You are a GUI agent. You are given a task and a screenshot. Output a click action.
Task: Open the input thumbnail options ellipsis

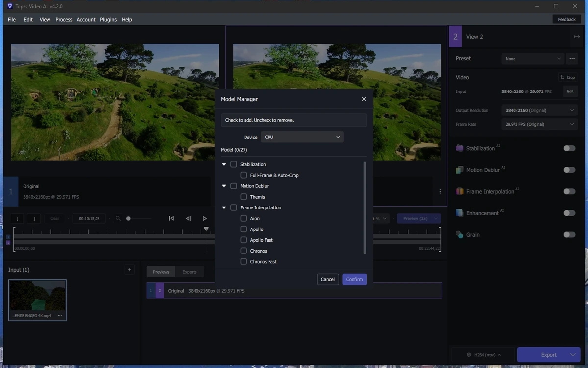60,315
